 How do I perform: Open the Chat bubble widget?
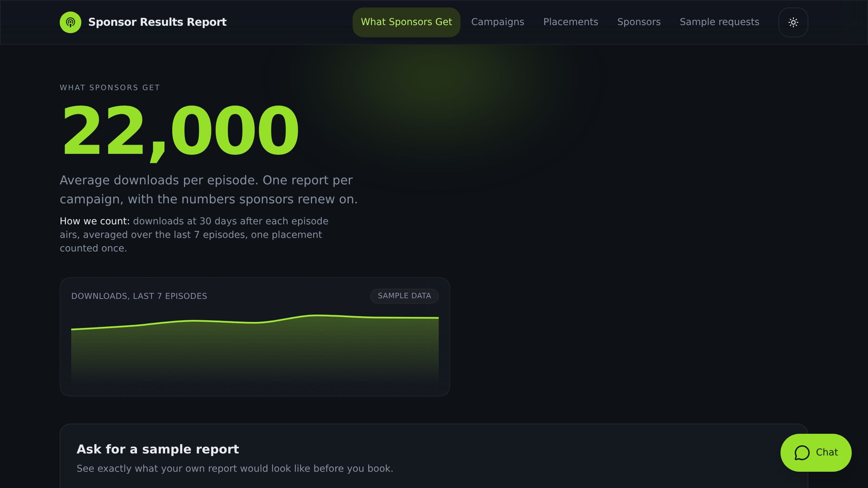pyautogui.click(x=816, y=452)
